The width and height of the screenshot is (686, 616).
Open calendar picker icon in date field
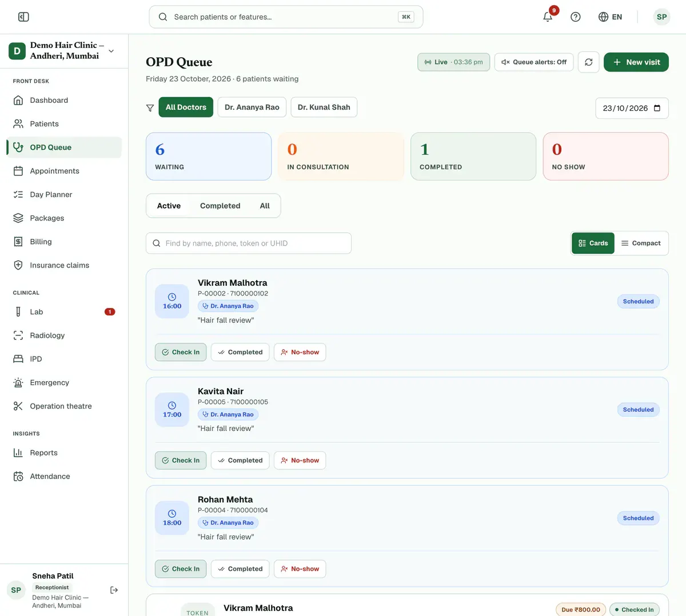pos(657,108)
